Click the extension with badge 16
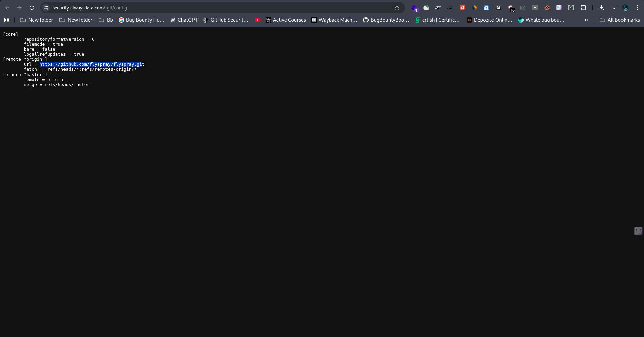644x337 pixels. coord(511,8)
